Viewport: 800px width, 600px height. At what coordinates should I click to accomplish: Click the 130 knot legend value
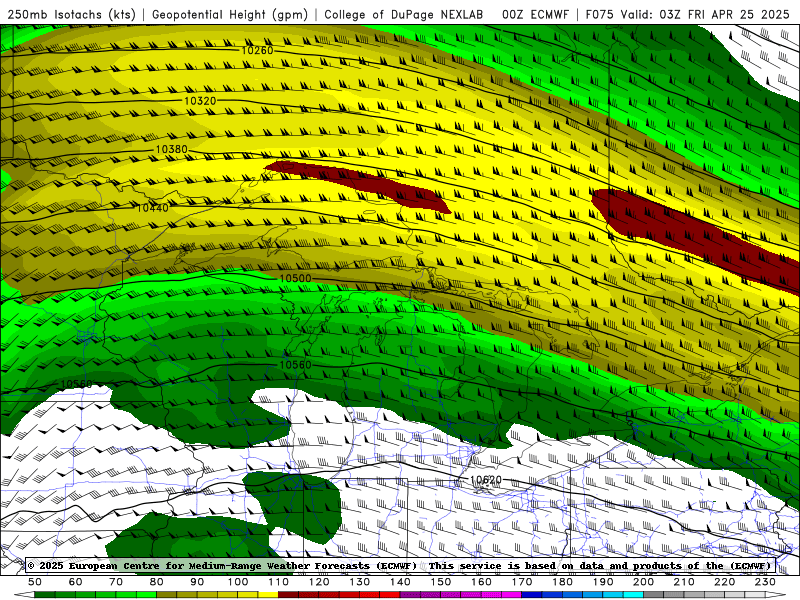pos(359,582)
